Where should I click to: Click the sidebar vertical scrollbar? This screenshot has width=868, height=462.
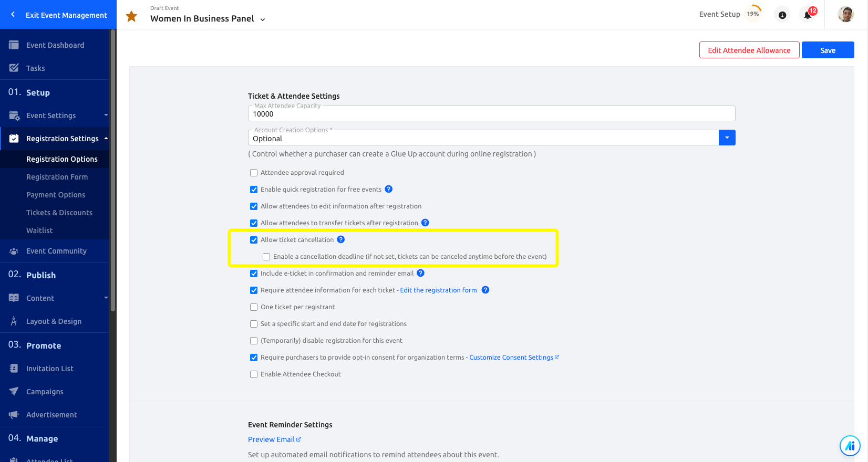[x=112, y=171]
